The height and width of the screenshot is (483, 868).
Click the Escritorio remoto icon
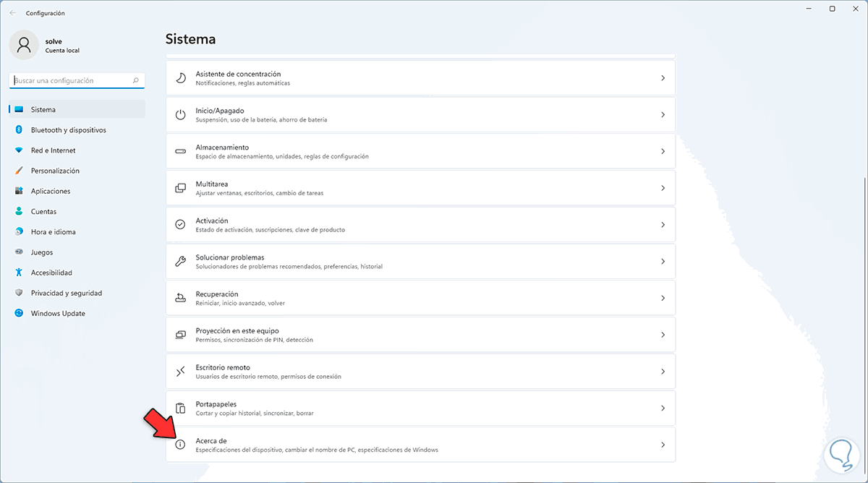tap(181, 371)
